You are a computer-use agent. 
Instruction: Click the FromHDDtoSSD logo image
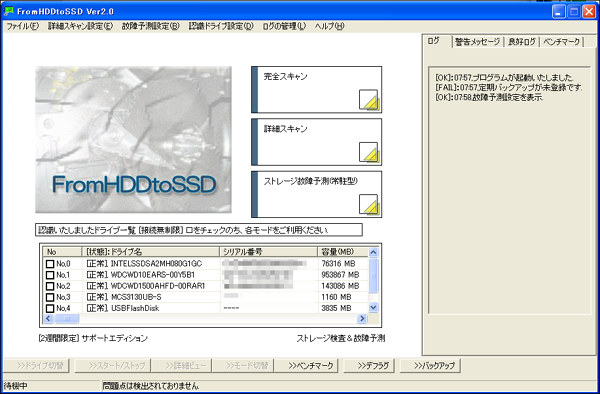point(133,140)
